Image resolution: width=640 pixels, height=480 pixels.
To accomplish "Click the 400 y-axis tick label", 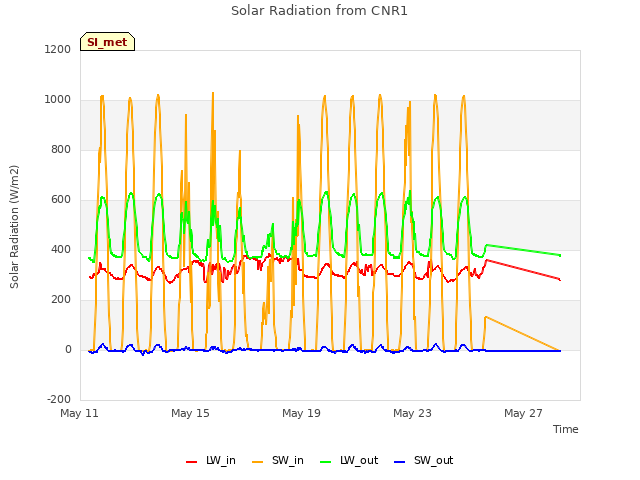I will (x=61, y=249).
